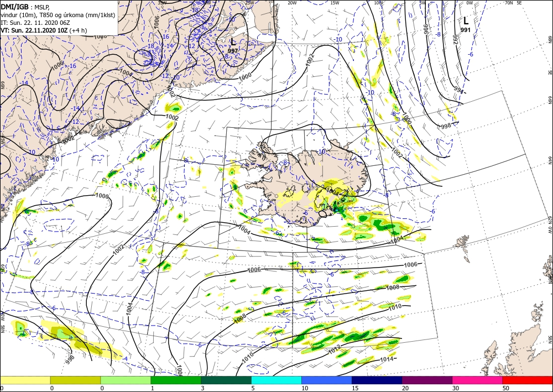Image resolution: width=553 pixels, height=392 pixels.
Task: Click the pink 30–50 mm legend swatch
Action: [478, 380]
